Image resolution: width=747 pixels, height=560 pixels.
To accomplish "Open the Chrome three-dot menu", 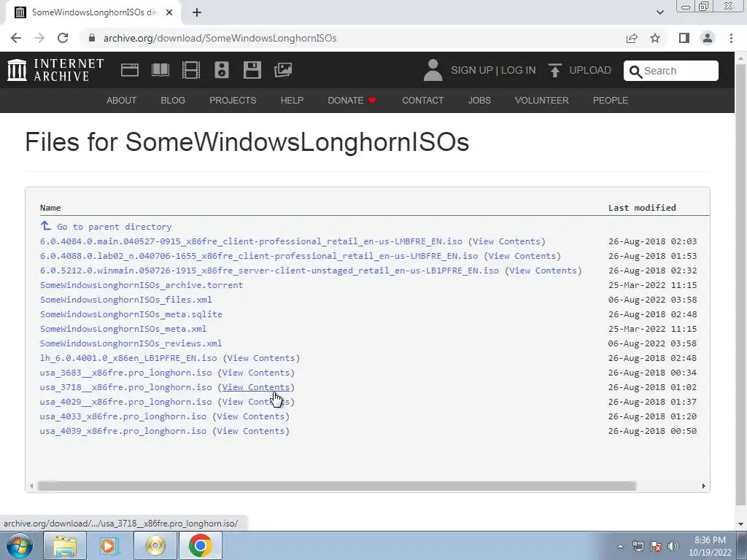I will [731, 38].
